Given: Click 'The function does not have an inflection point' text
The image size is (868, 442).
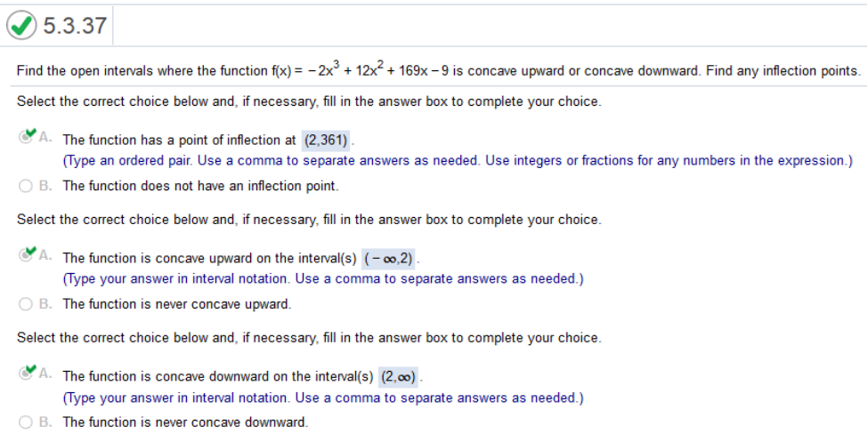Looking at the screenshot, I should coord(200,186).
